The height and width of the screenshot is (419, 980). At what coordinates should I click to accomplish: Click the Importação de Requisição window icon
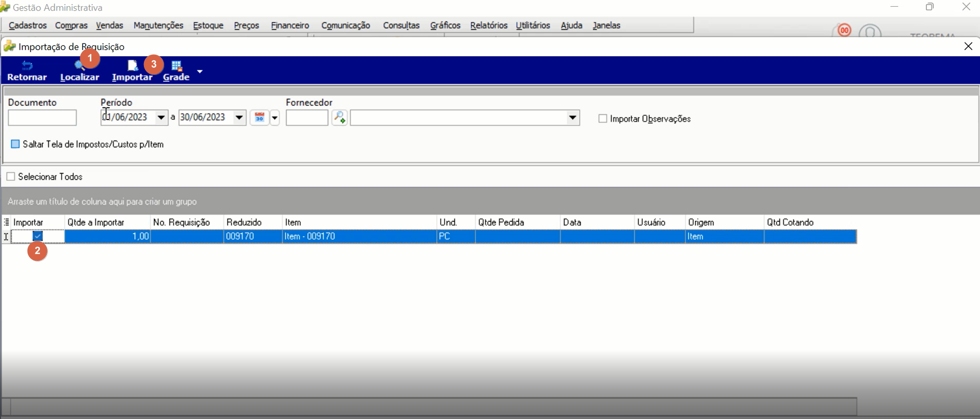pos(9,46)
